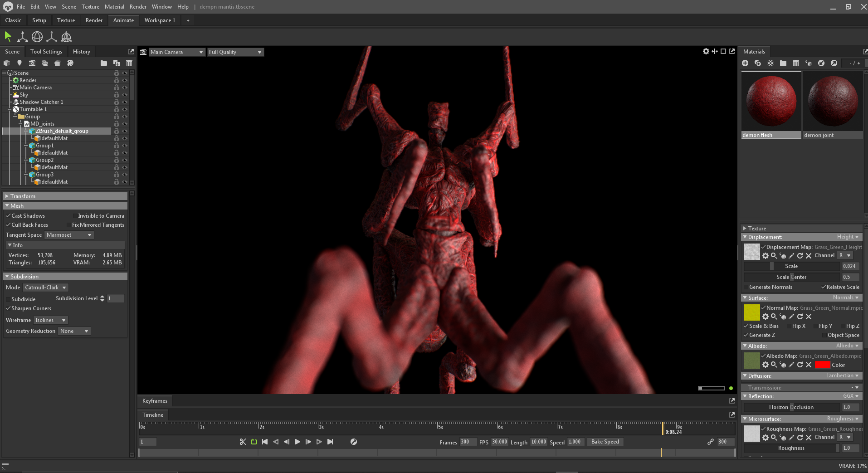Toggle Generate Normals checkbox

pos(746,287)
